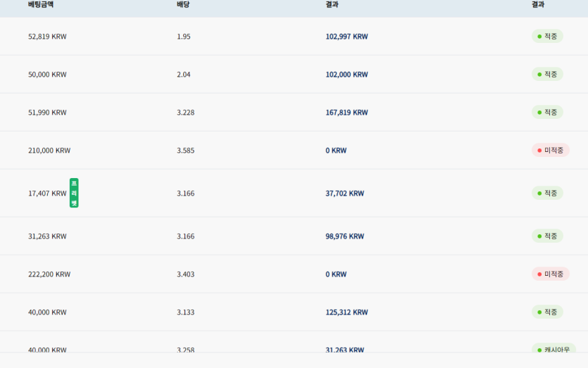Click the 17,407 KRW bet amount
This screenshot has height=368, width=588.
coord(47,193)
